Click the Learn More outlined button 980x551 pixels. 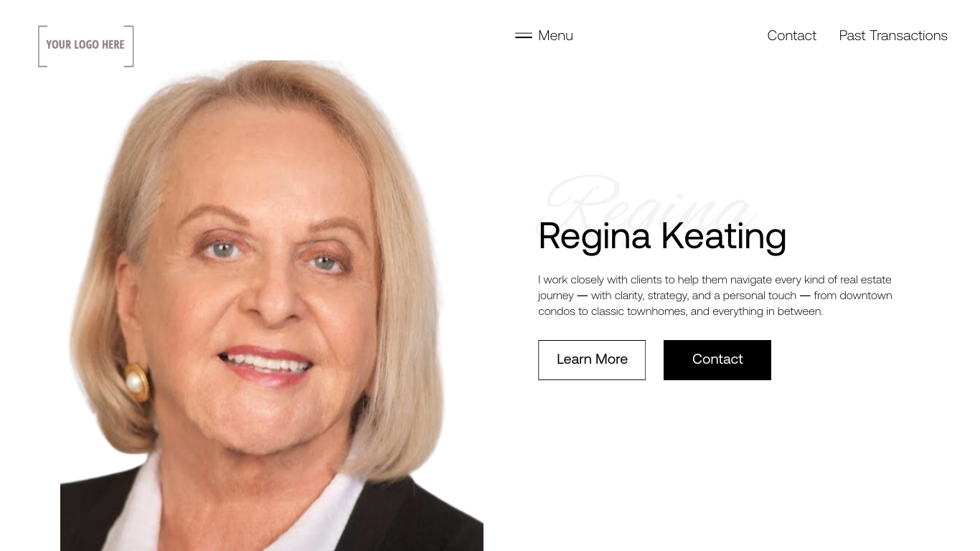coord(592,359)
